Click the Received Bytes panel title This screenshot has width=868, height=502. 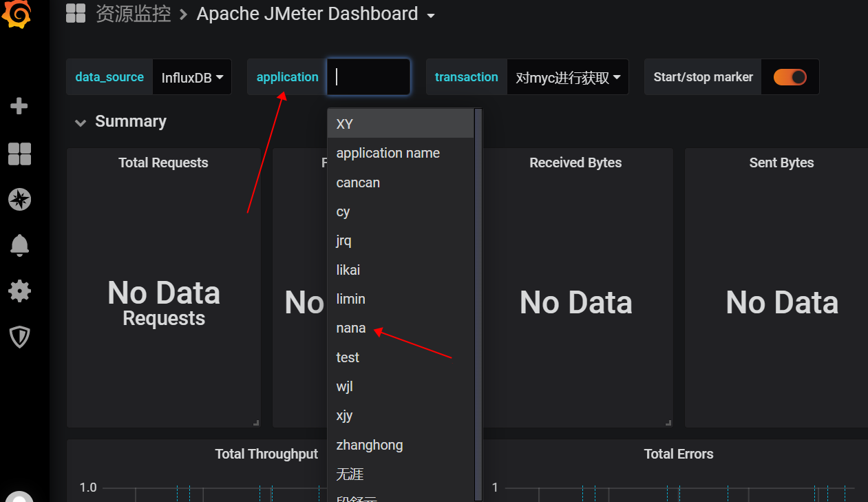575,163
